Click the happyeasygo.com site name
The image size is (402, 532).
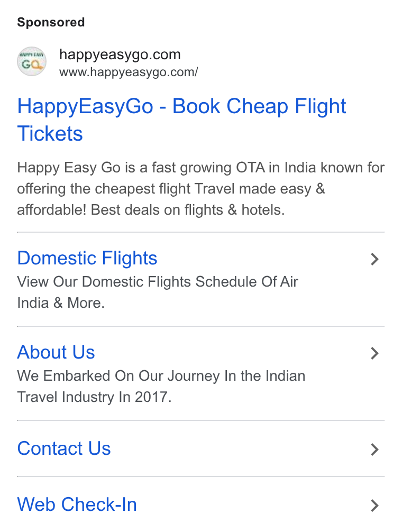pos(120,54)
